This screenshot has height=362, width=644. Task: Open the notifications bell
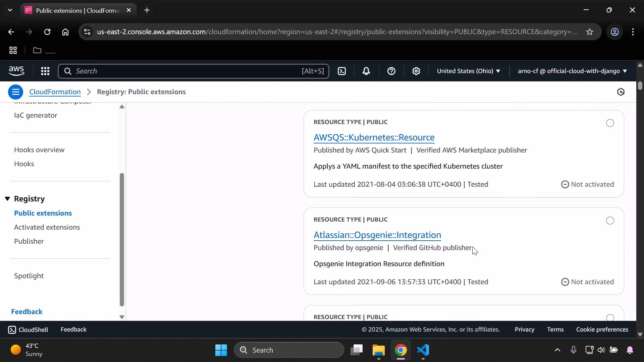(366, 71)
